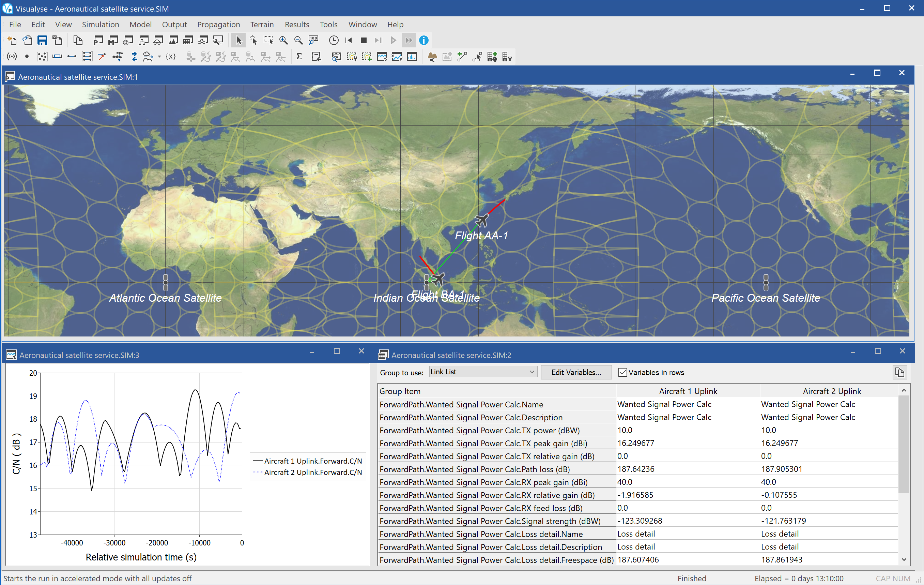Choose the rectangle zoom selection tool
This screenshot has width=924, height=585.
[268, 40]
